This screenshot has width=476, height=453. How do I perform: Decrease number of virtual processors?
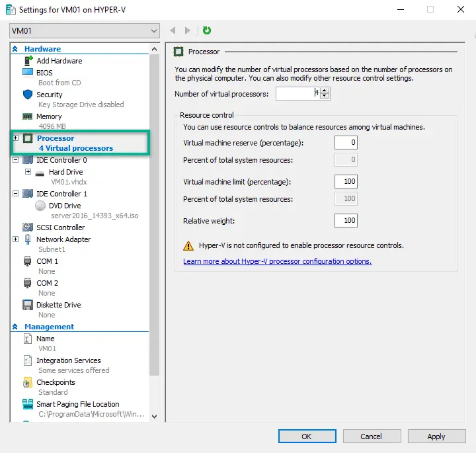(325, 96)
